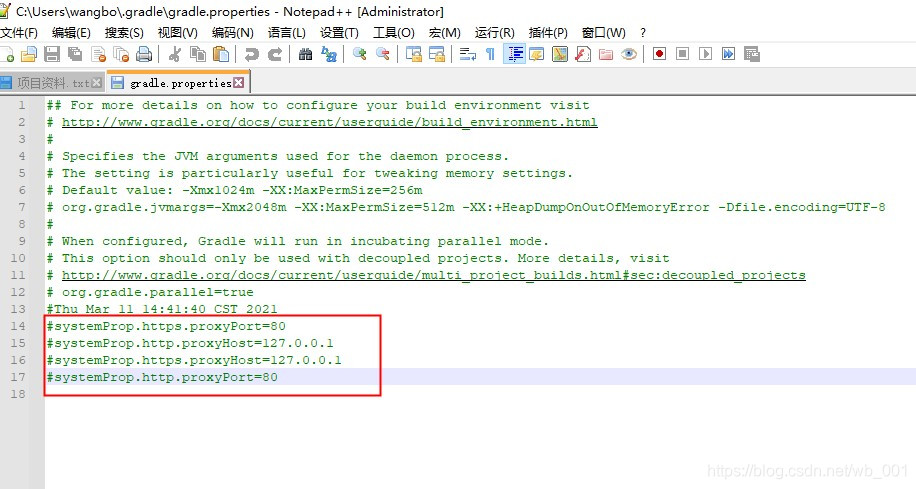Click the 'Default value: -Xmx1024m' line
This screenshot has width=916, height=489.
point(234,190)
